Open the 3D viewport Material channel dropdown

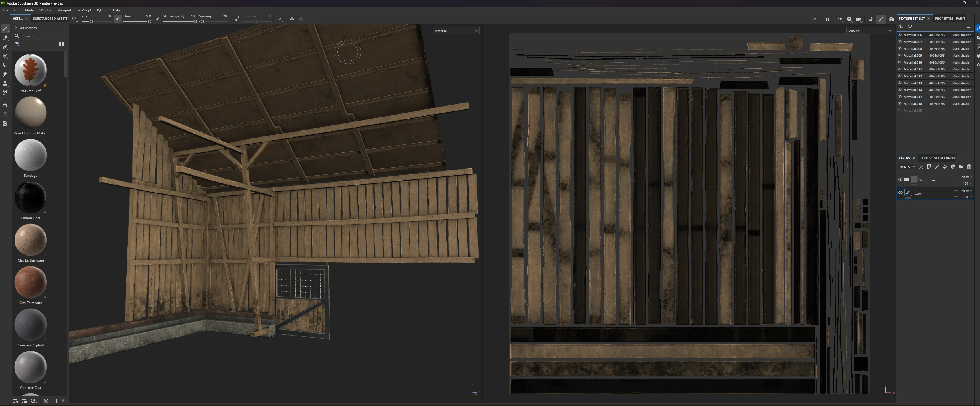tap(456, 31)
